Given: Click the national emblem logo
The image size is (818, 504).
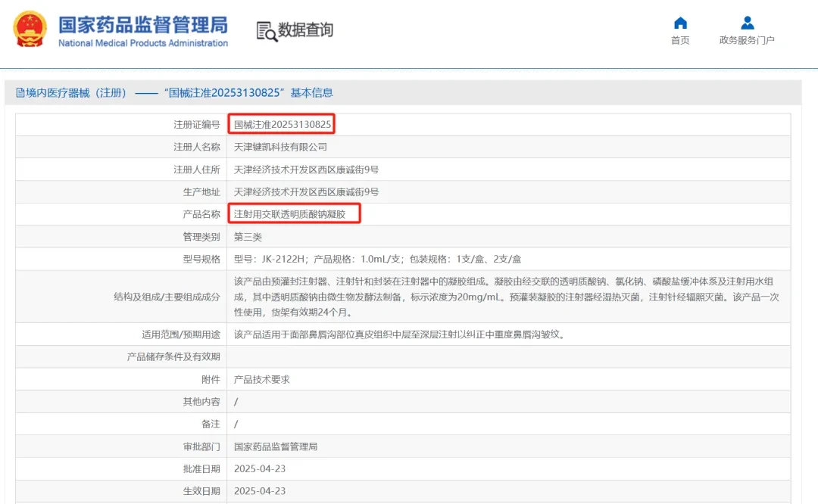Looking at the screenshot, I should (x=30, y=30).
